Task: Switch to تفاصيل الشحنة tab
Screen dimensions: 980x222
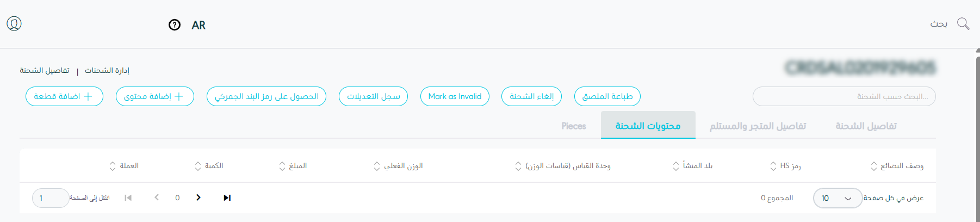Action: click(x=866, y=126)
